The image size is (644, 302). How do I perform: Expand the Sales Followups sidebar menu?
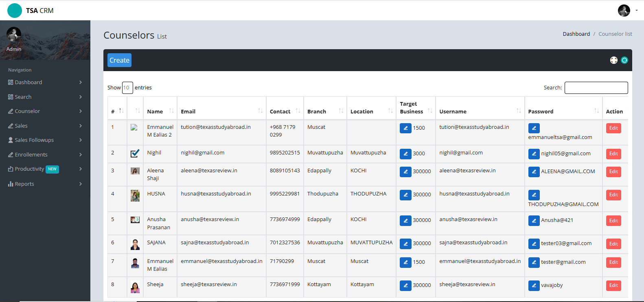click(45, 140)
